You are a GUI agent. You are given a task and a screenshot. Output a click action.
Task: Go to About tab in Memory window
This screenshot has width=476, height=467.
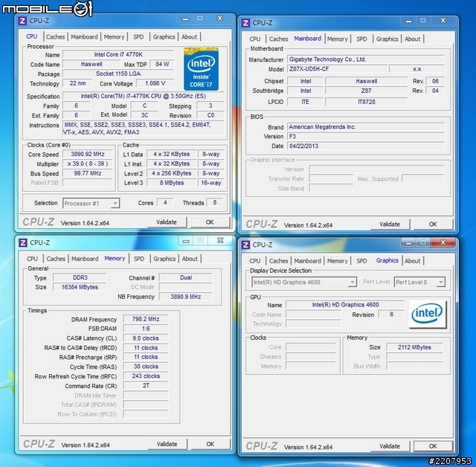[x=190, y=259]
